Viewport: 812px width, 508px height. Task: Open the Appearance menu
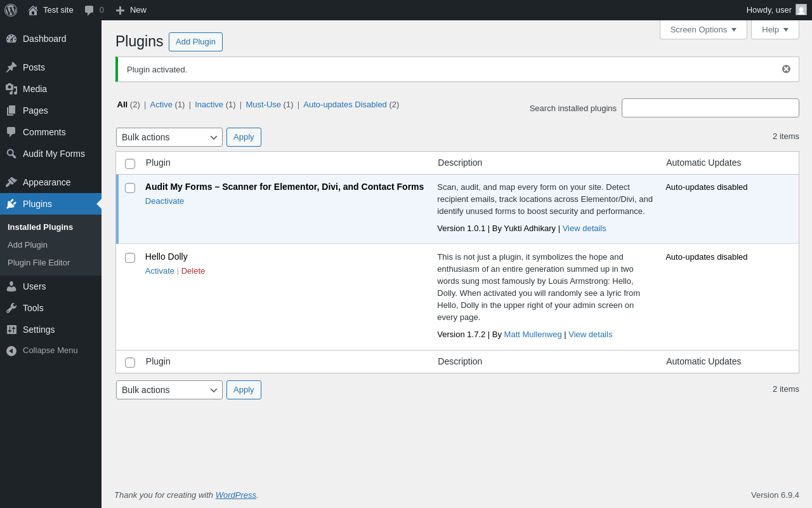pyautogui.click(x=51, y=182)
